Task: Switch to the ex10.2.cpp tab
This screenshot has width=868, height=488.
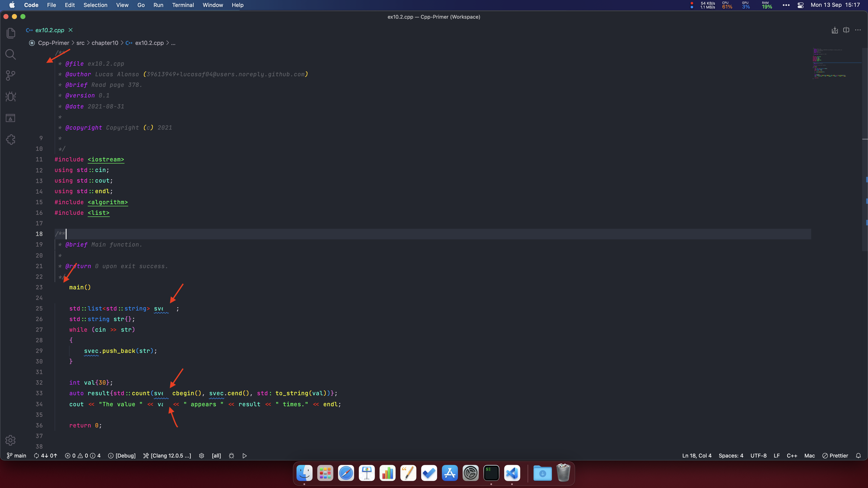Action: coord(50,30)
